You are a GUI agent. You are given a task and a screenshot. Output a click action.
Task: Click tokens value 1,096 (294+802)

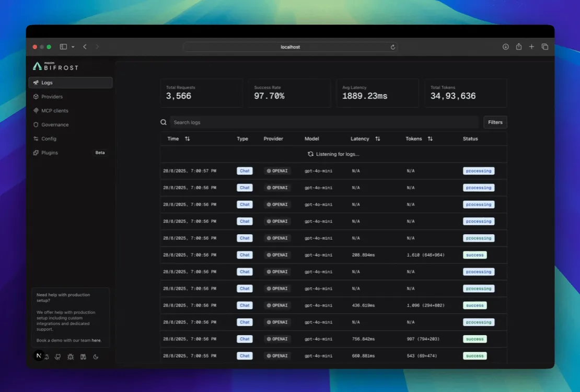(426, 305)
